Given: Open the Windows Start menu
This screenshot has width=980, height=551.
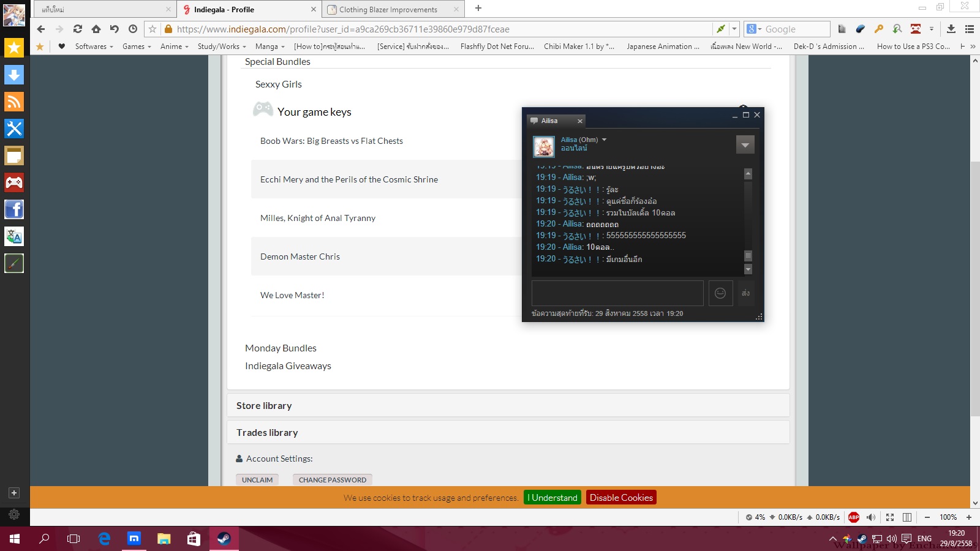Looking at the screenshot, I should [15, 539].
